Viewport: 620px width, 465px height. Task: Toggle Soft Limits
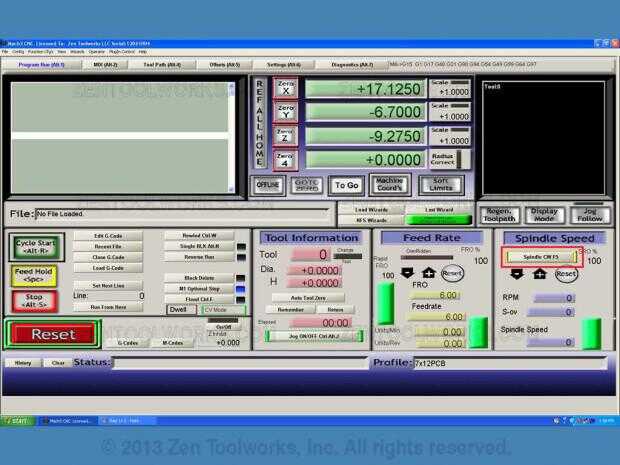pos(441,185)
